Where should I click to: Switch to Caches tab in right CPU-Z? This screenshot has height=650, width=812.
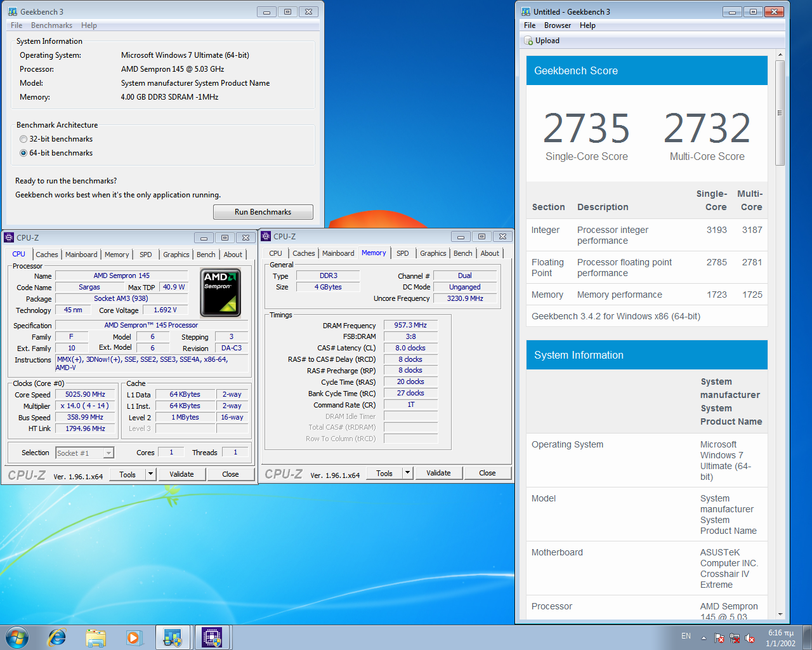pyautogui.click(x=304, y=253)
